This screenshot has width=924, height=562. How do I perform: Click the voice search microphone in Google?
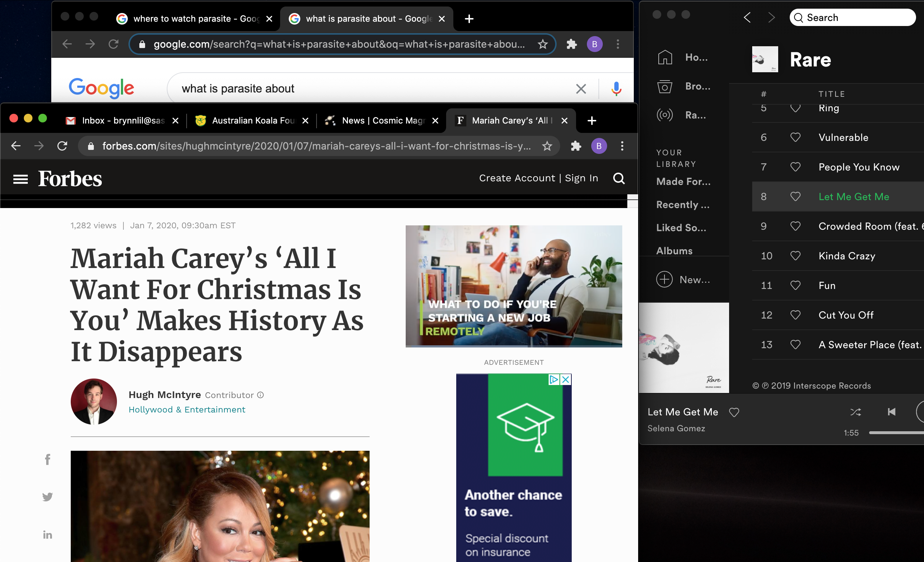click(x=616, y=89)
